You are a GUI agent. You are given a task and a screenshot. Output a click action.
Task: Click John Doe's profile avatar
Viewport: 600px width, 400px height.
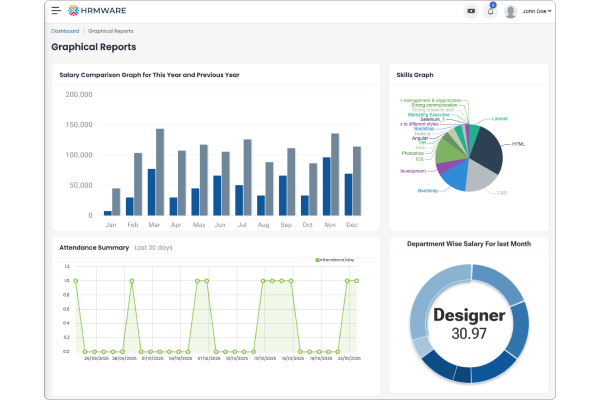511,11
